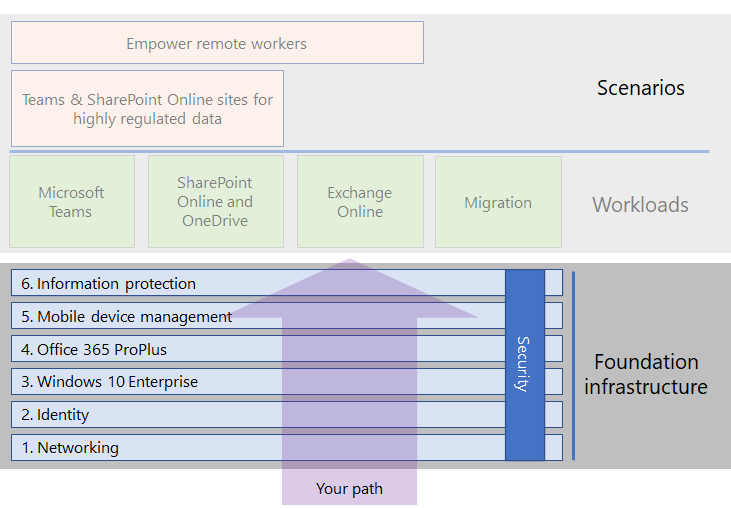The width and height of the screenshot is (731, 508).
Task: Select the 1. Networking layer
Action: click(x=287, y=447)
